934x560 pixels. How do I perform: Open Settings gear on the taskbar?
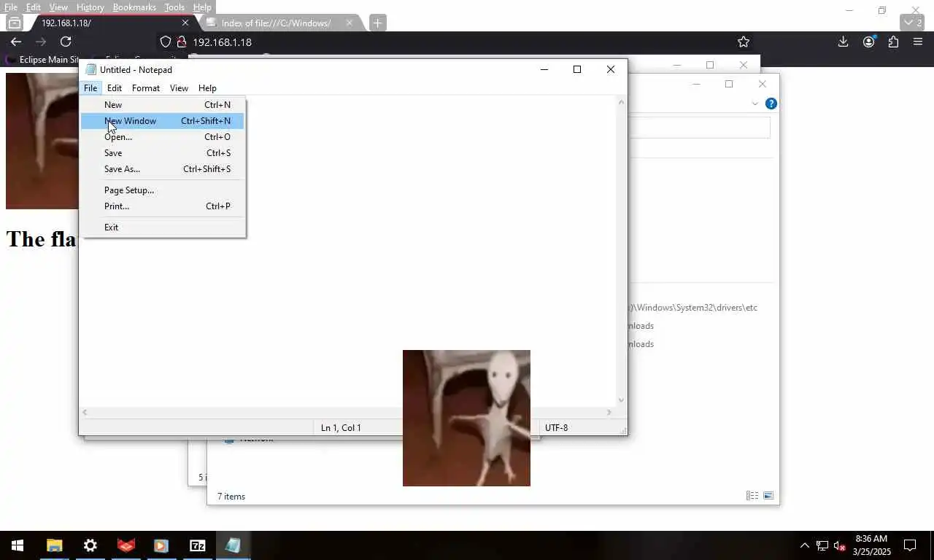click(90, 545)
